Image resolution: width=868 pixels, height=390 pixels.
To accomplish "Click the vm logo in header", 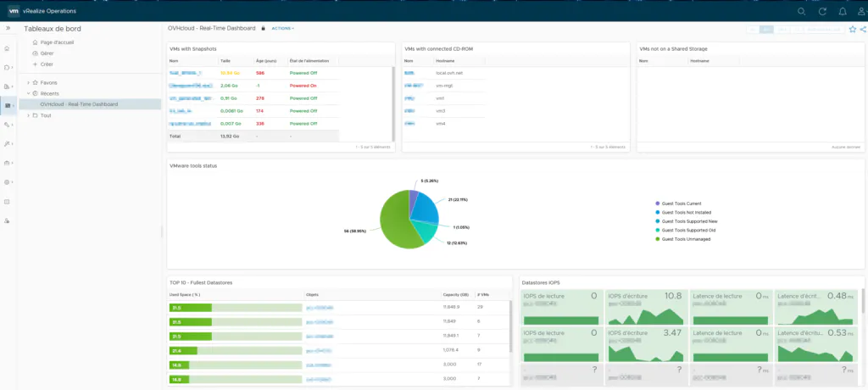I will tap(14, 10).
